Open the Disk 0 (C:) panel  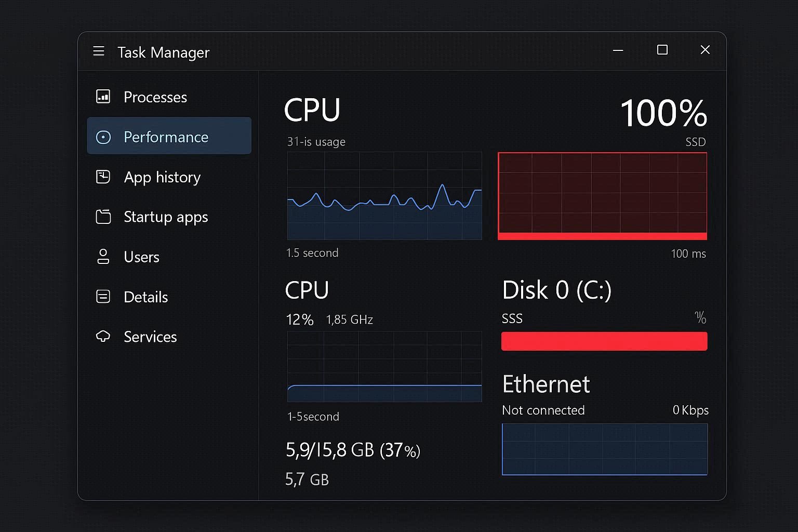pos(556,290)
